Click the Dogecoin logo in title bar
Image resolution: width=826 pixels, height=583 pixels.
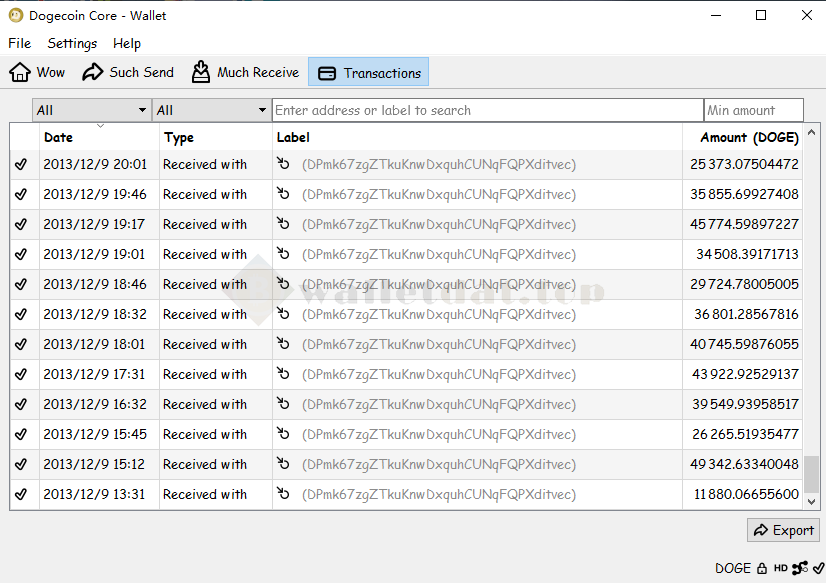point(16,15)
